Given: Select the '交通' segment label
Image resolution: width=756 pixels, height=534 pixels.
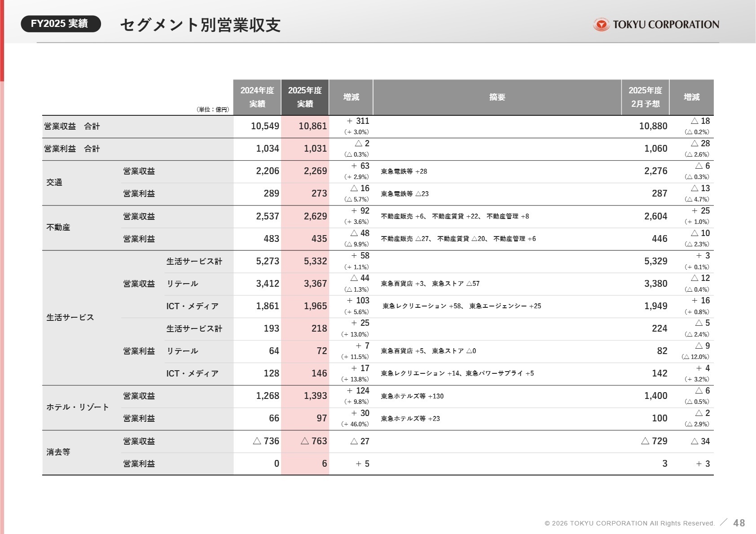Looking at the screenshot, I should [x=54, y=183].
